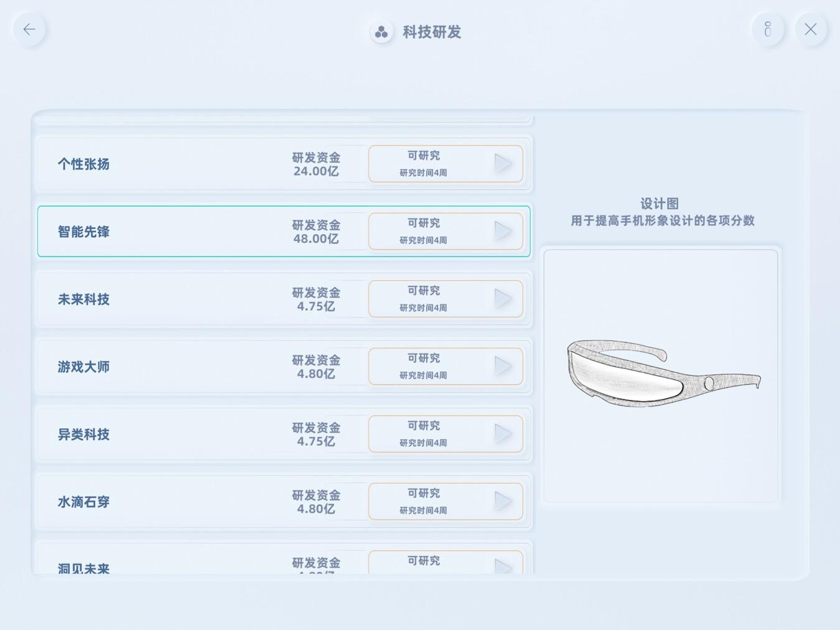Click the back arrow icon
This screenshot has width=840, height=630.
pyautogui.click(x=29, y=29)
